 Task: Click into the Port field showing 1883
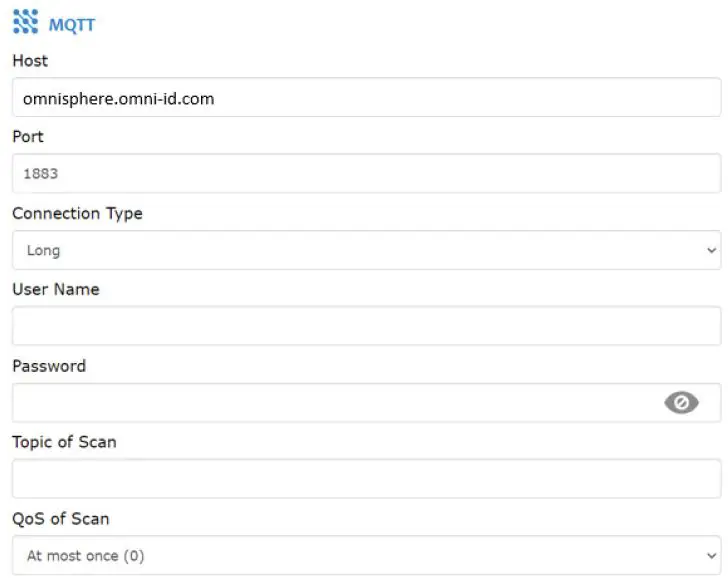(366, 173)
